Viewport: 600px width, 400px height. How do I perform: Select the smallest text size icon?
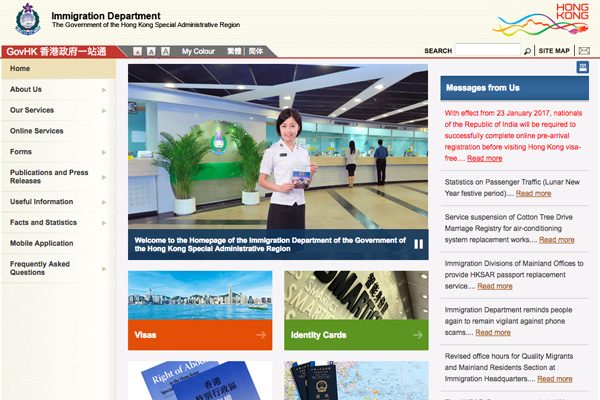click(137, 51)
